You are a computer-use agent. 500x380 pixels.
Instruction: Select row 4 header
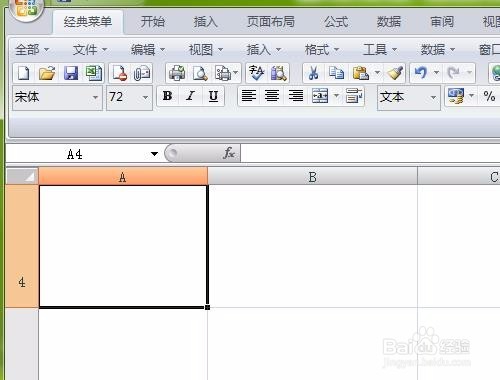[22, 246]
